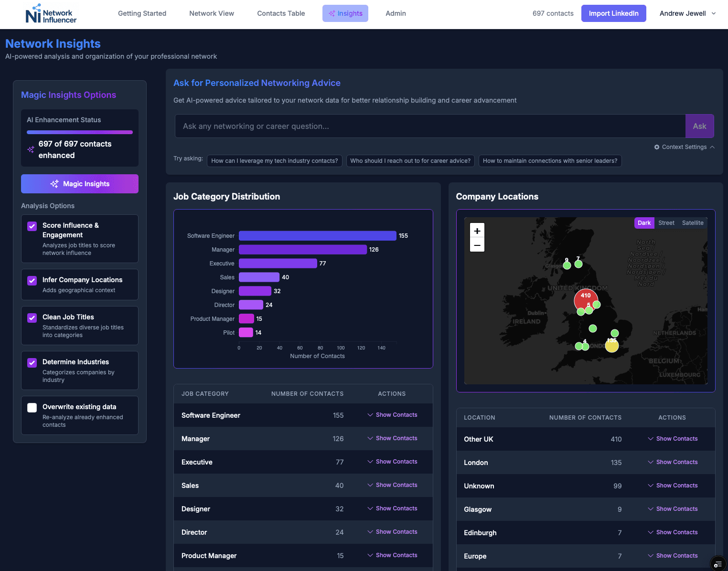Open the Contacts Table tab
The image size is (728, 571).
click(281, 13)
